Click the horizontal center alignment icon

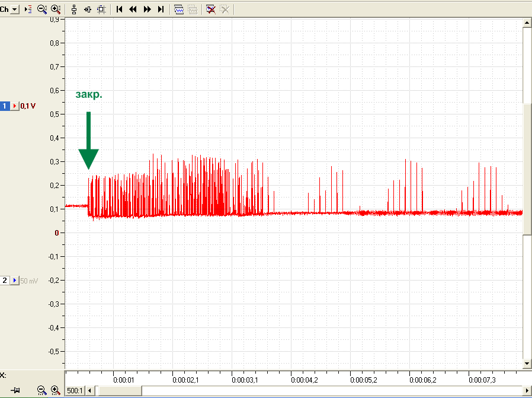pyautogui.click(x=88, y=9)
